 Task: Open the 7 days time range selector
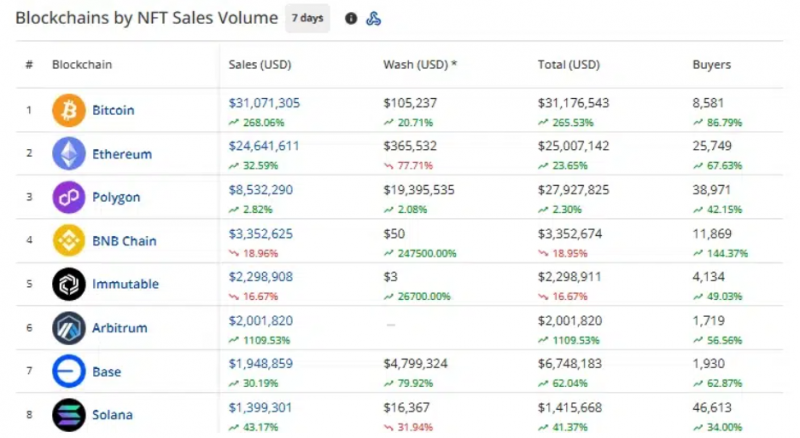(x=307, y=18)
